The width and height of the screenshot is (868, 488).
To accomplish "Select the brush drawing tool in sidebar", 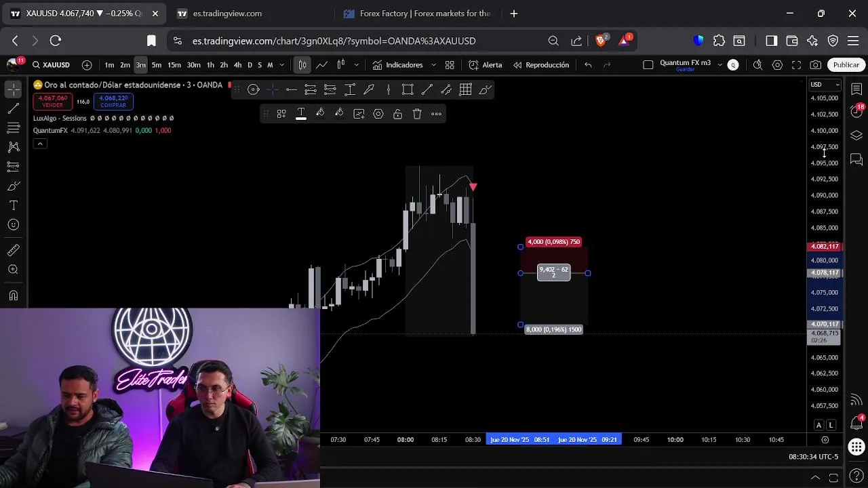I will tap(13, 186).
